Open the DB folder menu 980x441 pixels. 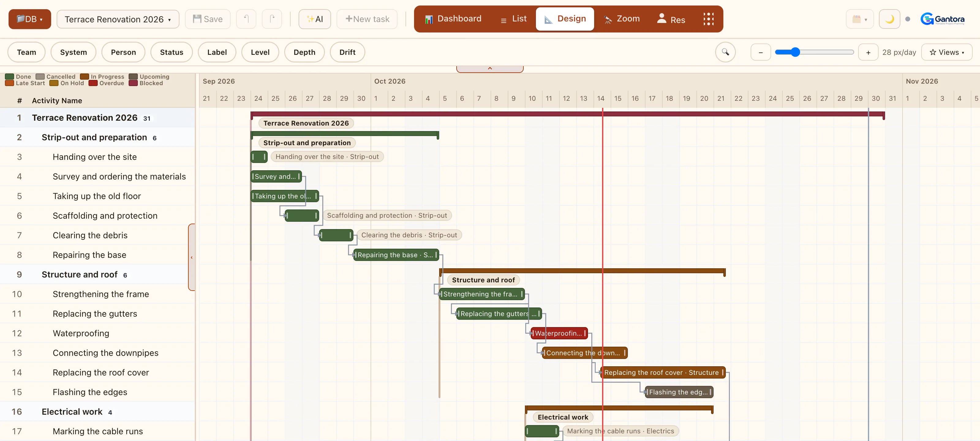pos(30,19)
